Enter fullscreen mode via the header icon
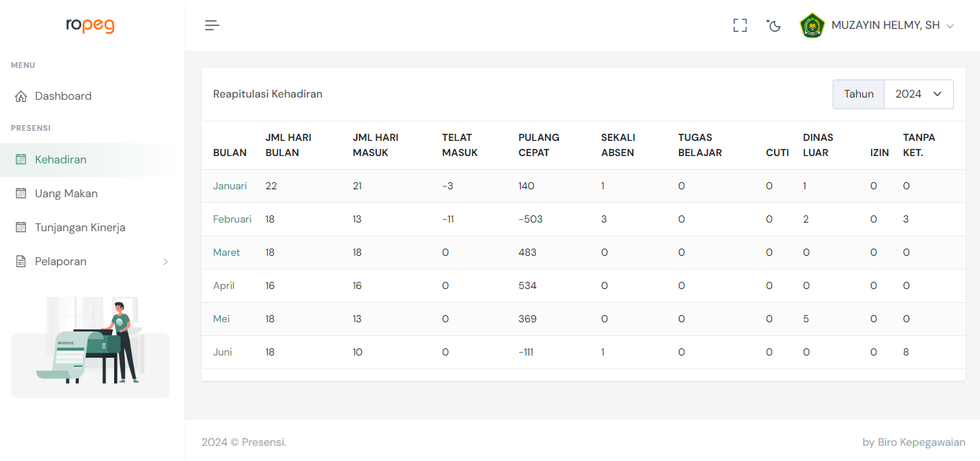The image size is (980, 461). click(x=740, y=25)
